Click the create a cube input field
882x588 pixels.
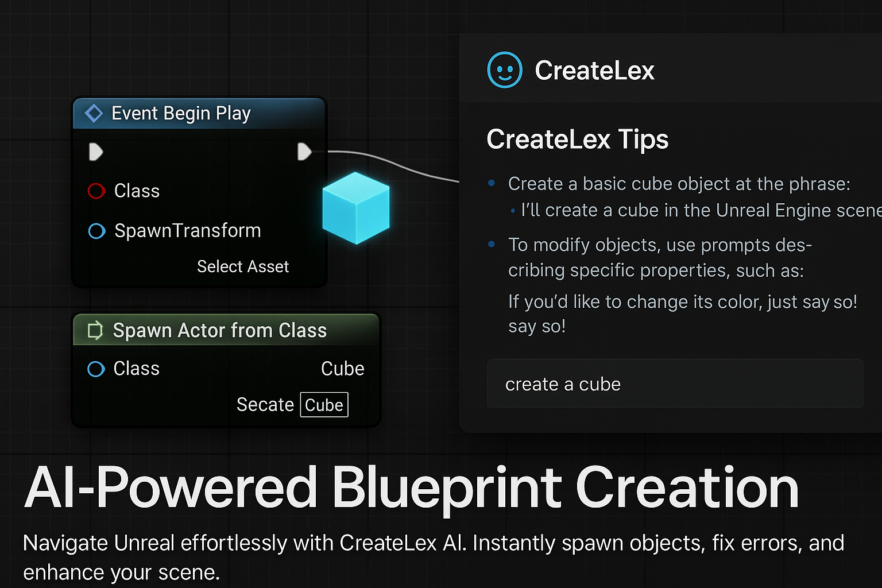(675, 384)
